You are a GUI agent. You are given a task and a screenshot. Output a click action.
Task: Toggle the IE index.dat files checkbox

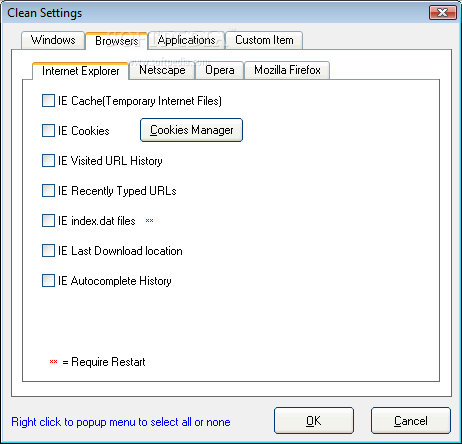48,221
